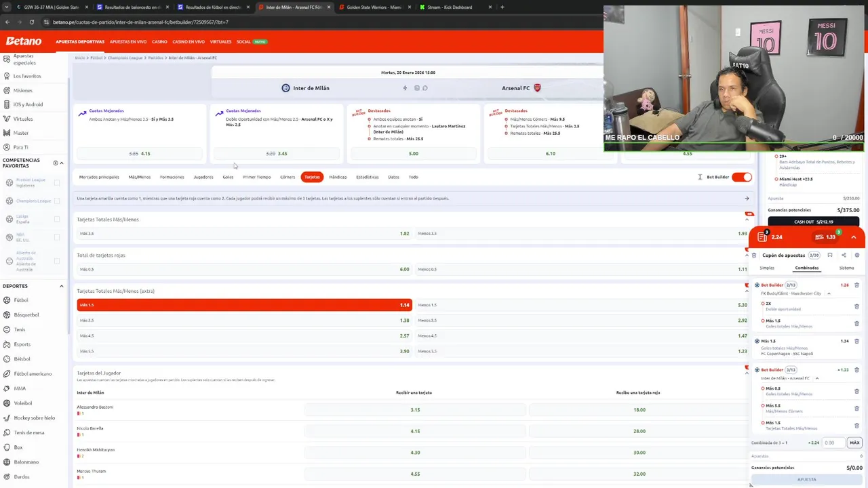Check the Abierto de Australia favorite checkbox
The width and height of the screenshot is (868, 488).
tap(57, 261)
